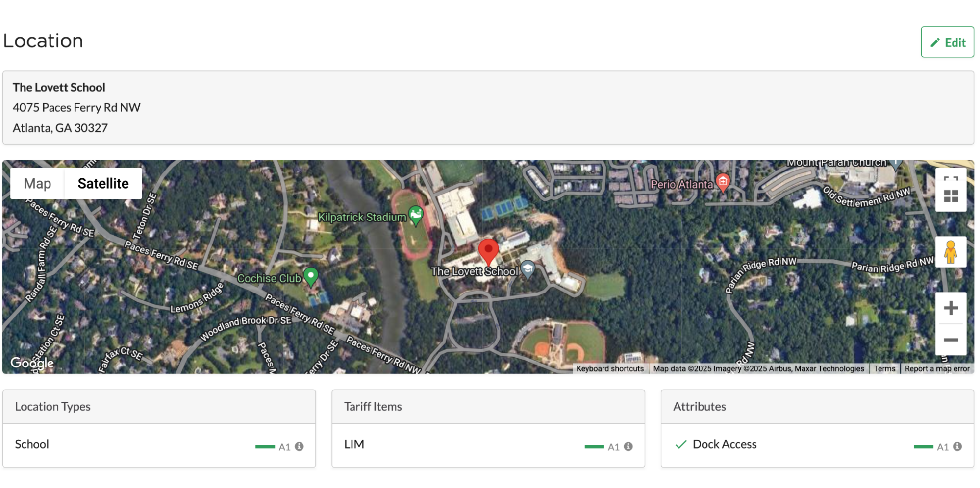
Task: Toggle the Dock Access checkmark
Action: point(680,445)
